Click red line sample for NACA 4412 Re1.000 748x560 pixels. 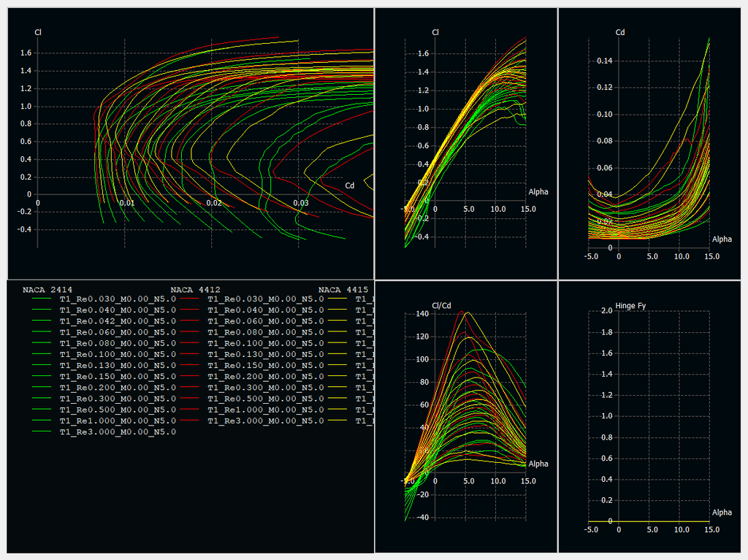pyautogui.click(x=190, y=410)
